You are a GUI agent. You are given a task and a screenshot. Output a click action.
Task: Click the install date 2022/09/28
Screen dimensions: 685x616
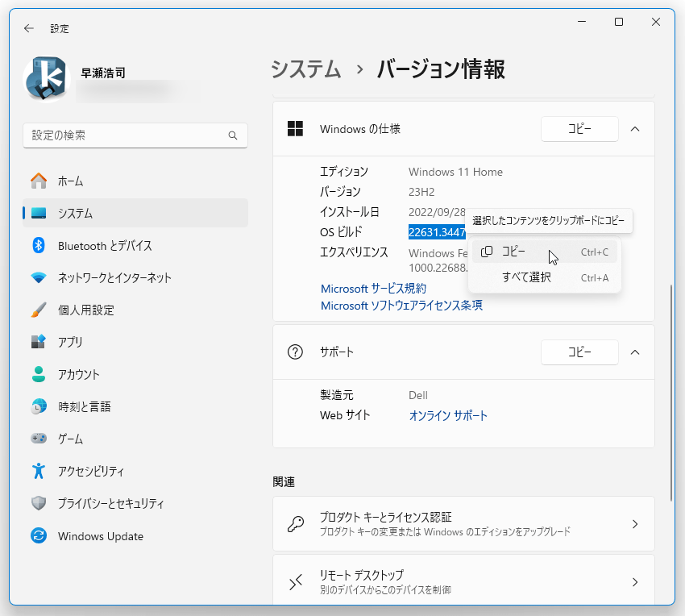pyautogui.click(x=437, y=212)
